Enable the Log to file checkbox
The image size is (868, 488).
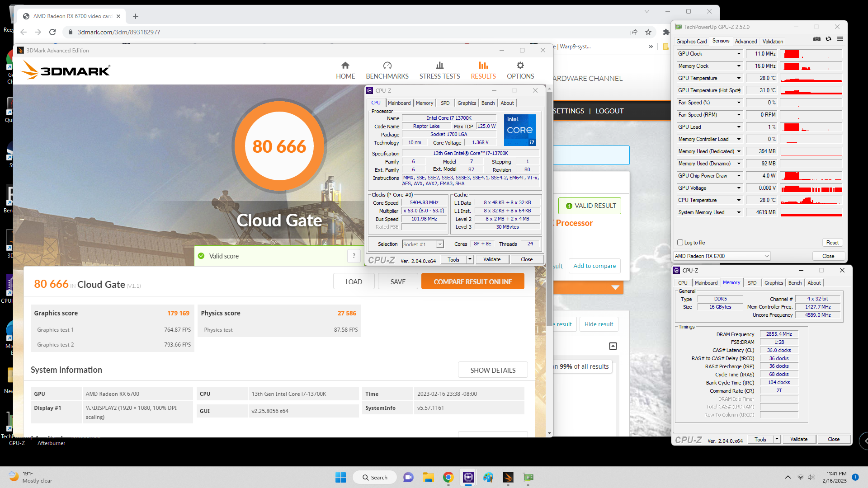pyautogui.click(x=680, y=243)
